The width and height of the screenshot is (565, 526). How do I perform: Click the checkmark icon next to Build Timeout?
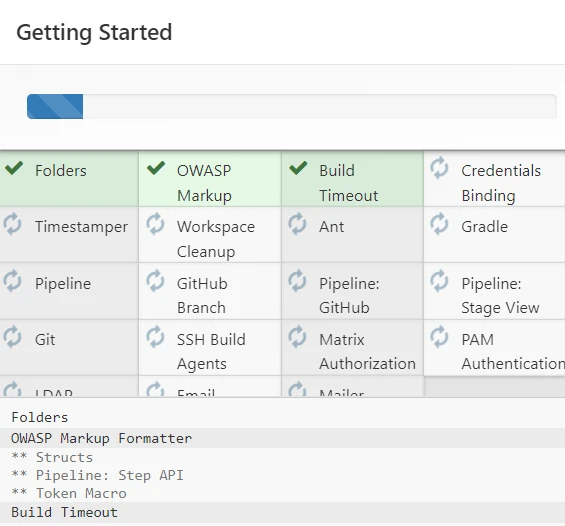(x=298, y=168)
